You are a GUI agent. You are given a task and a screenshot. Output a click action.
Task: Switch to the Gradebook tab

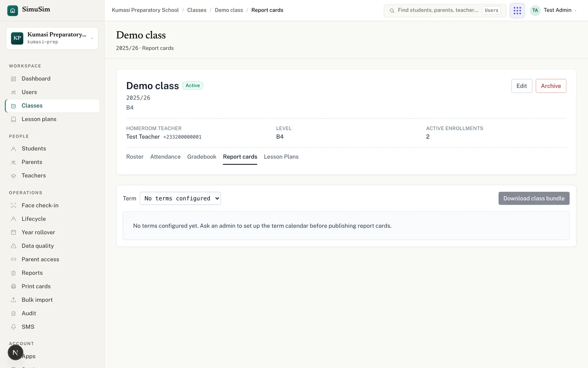(x=202, y=157)
